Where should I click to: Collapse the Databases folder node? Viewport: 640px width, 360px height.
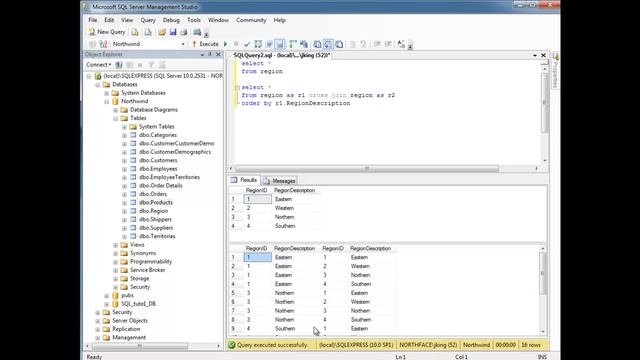(x=98, y=84)
